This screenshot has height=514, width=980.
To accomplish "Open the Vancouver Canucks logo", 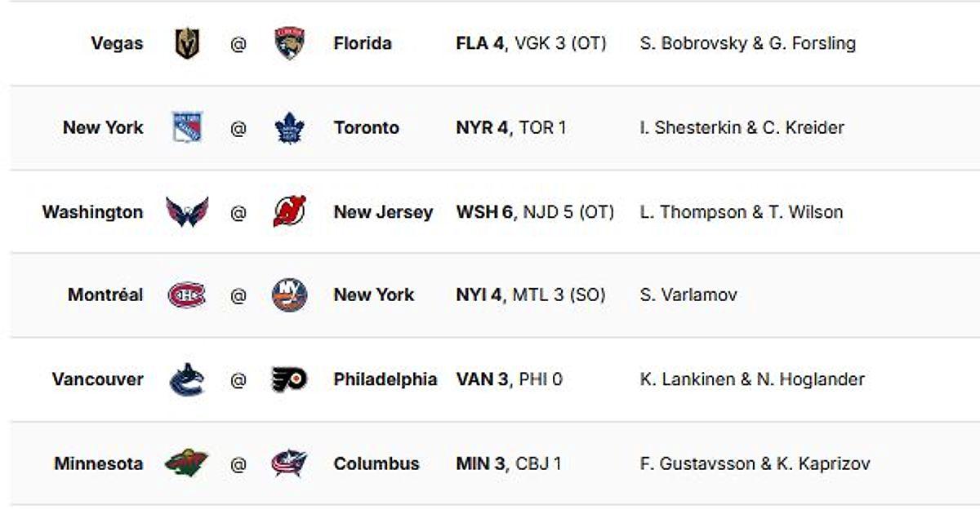I will [187, 379].
